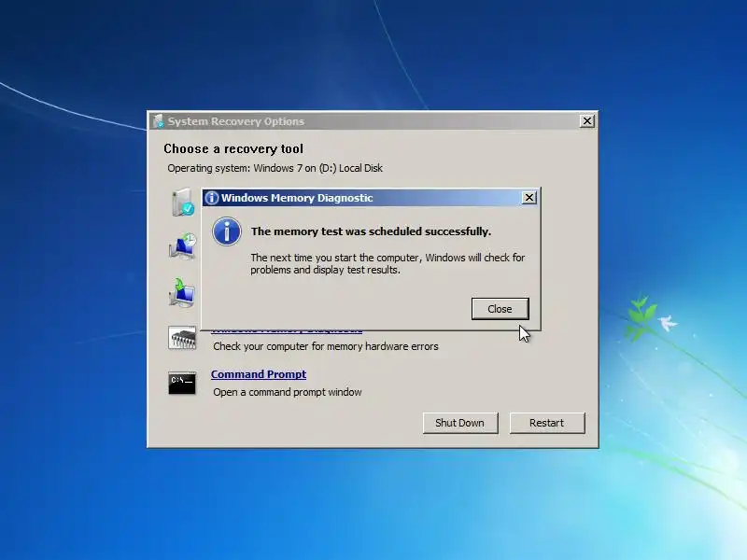Screen dimensions: 747x560
Task: Click the partially hidden Windows Memory Diagnostic link
Action: (287, 331)
